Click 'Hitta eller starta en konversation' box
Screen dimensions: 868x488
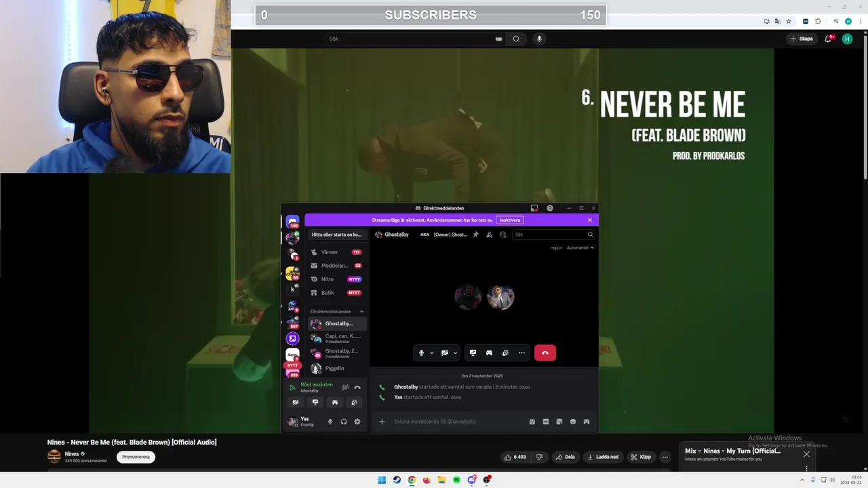click(337, 235)
